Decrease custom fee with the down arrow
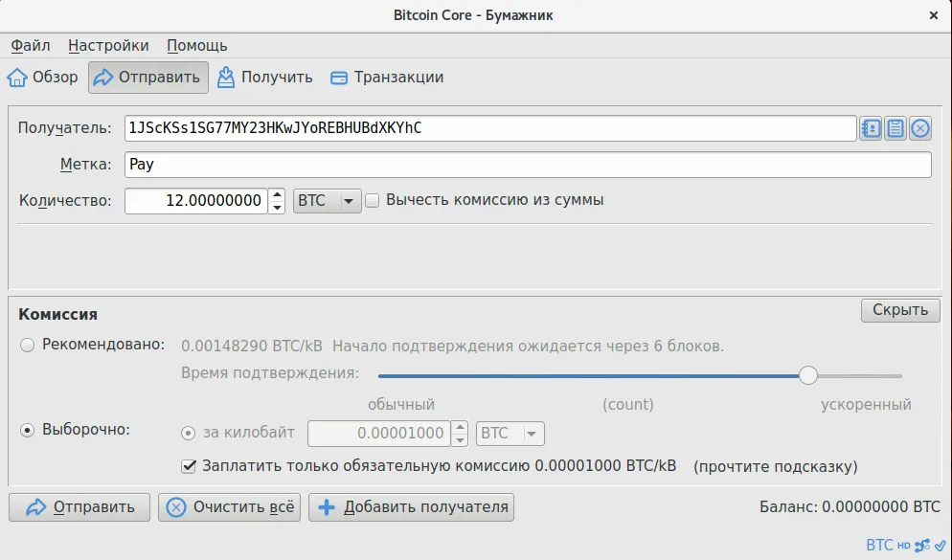952x560 pixels. [x=460, y=440]
